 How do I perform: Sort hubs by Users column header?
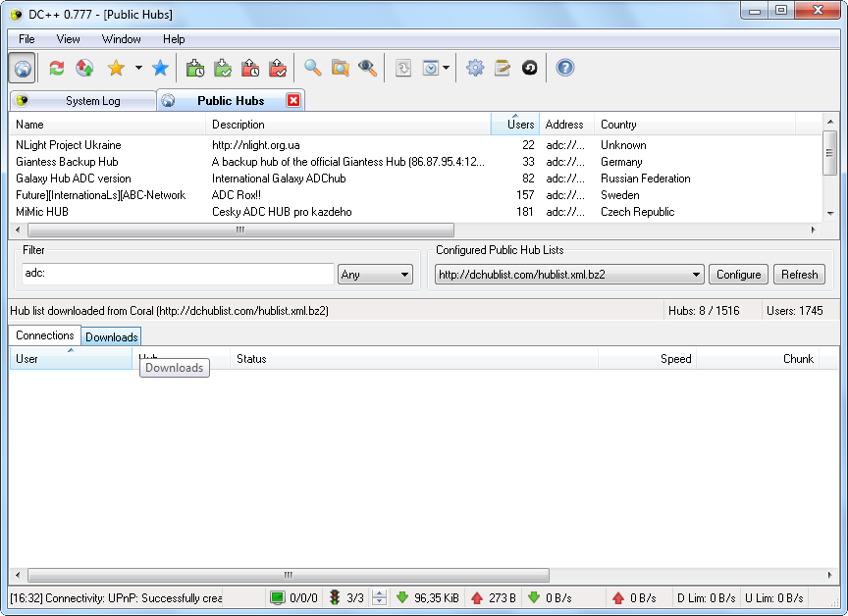tap(515, 125)
